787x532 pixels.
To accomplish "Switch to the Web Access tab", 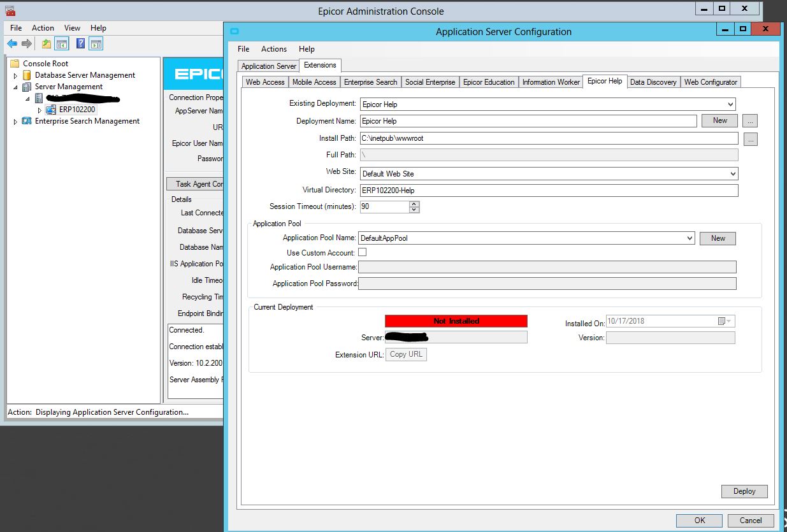I will click(265, 82).
